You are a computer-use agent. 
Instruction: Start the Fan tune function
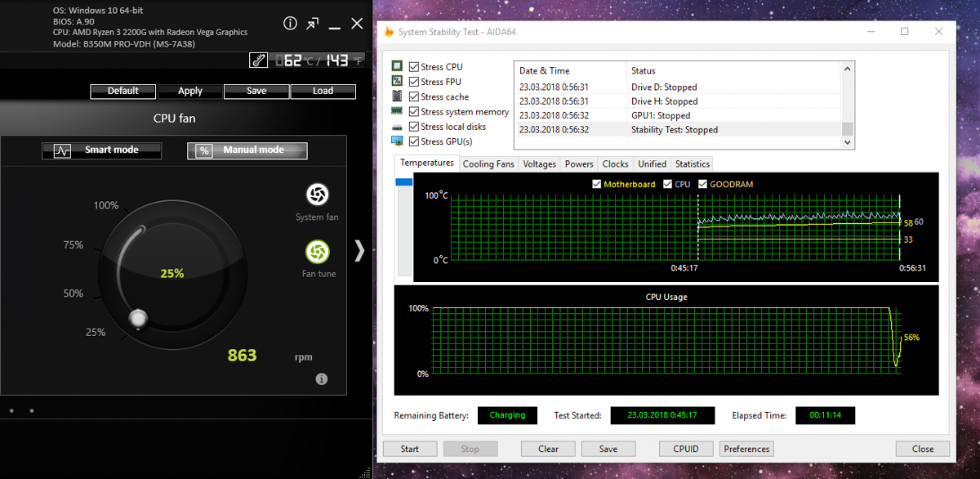tap(317, 252)
